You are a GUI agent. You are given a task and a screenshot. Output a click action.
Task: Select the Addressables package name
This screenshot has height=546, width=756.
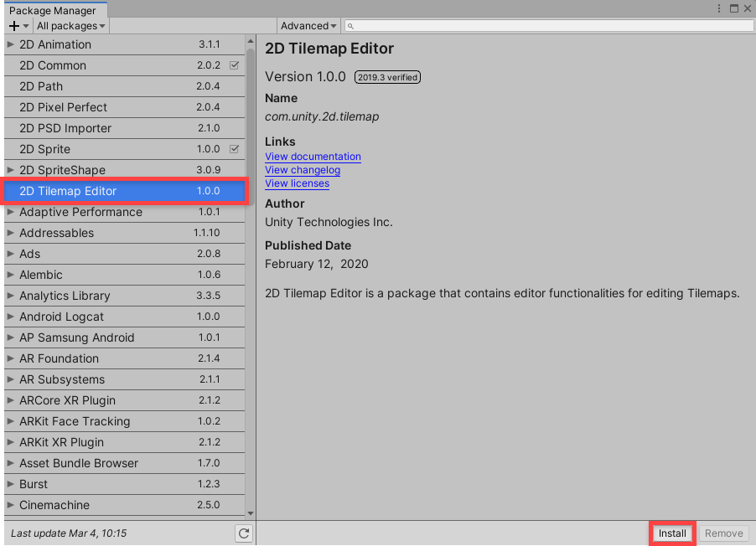coord(56,233)
